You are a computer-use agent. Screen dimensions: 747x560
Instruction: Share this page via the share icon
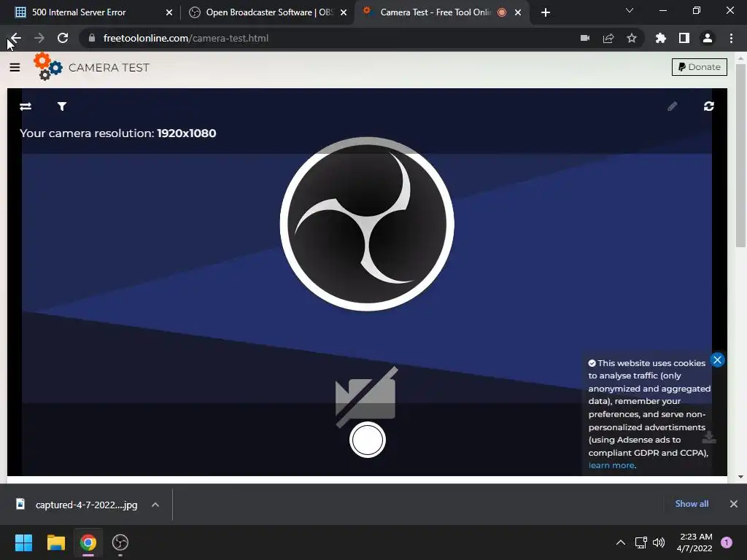point(608,38)
